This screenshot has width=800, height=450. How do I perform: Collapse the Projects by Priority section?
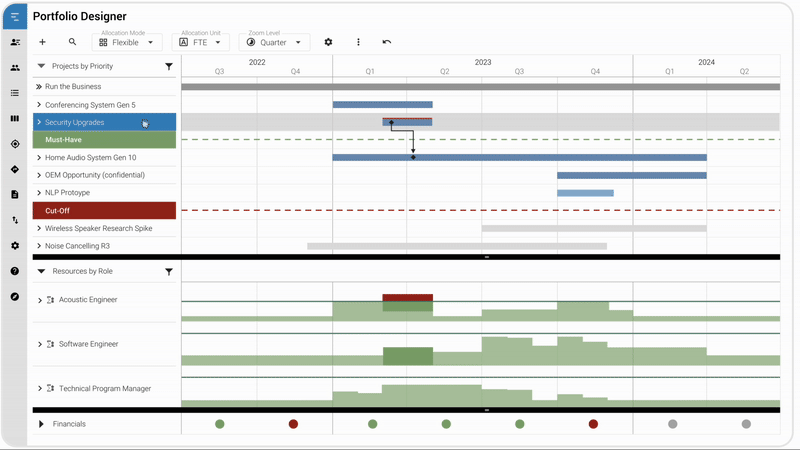pyautogui.click(x=41, y=67)
